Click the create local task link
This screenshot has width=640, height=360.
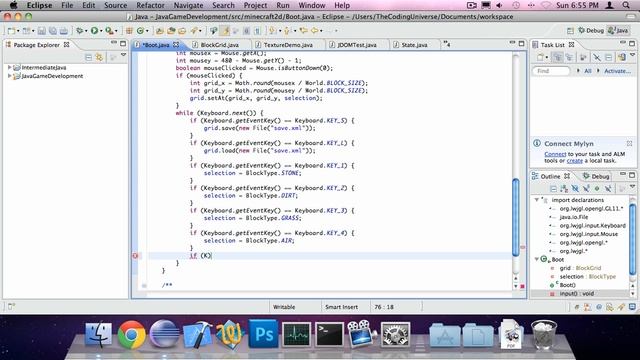[575, 161]
